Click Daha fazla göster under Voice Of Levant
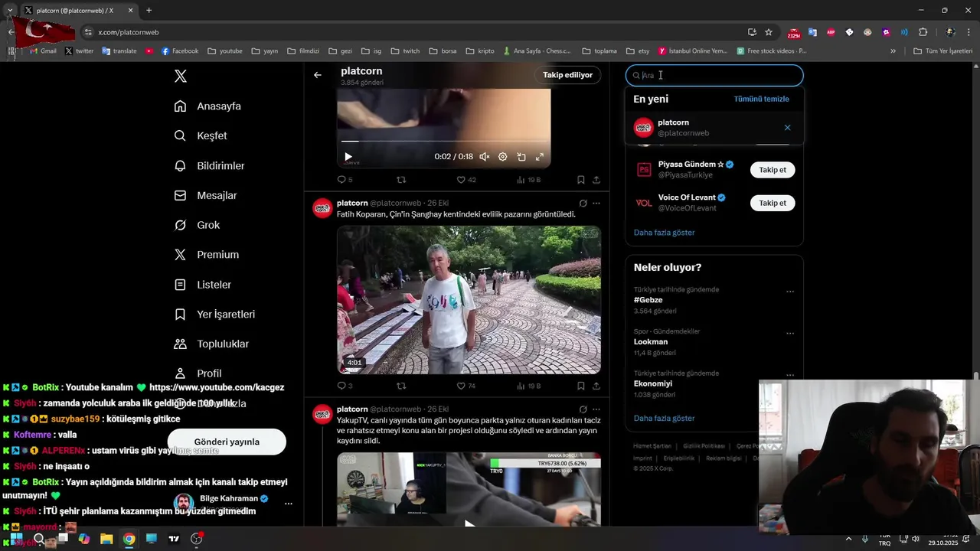The width and height of the screenshot is (980, 551). tap(665, 233)
